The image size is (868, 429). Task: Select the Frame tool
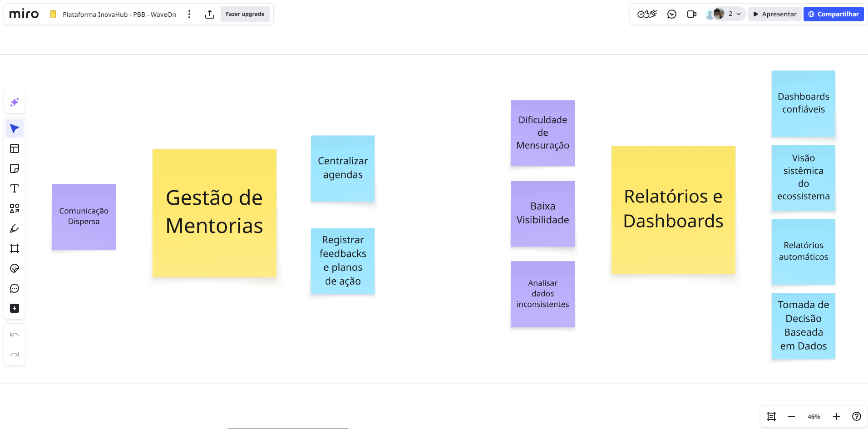tap(15, 248)
